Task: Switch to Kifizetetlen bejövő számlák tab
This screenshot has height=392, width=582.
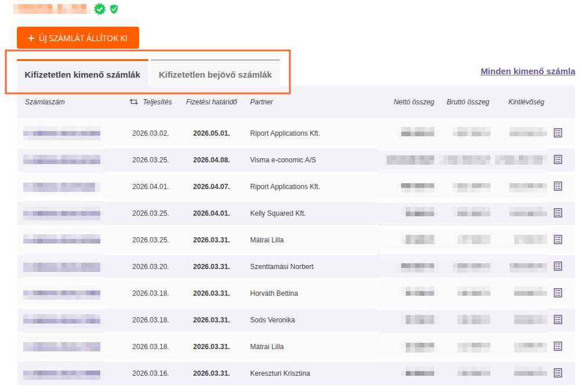Action: [x=215, y=75]
